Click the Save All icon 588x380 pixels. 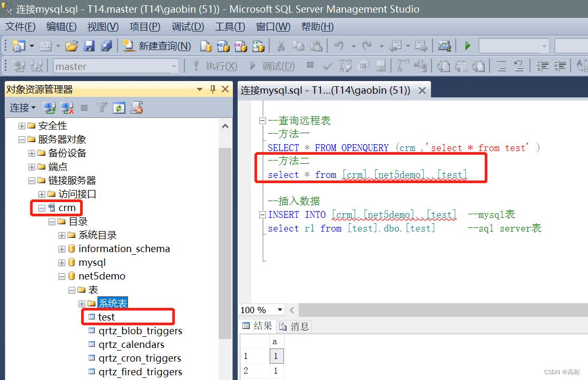coord(107,46)
